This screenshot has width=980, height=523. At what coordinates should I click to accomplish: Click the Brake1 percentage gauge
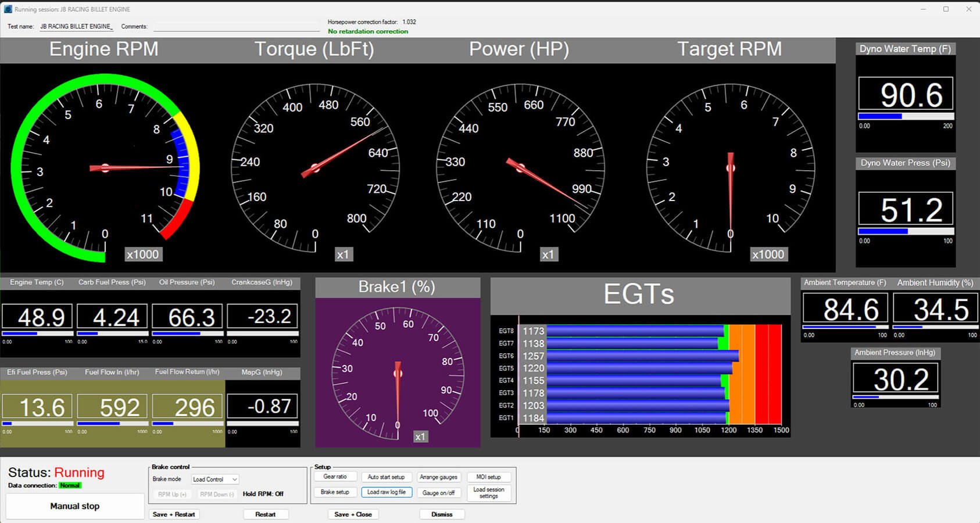[x=397, y=372]
